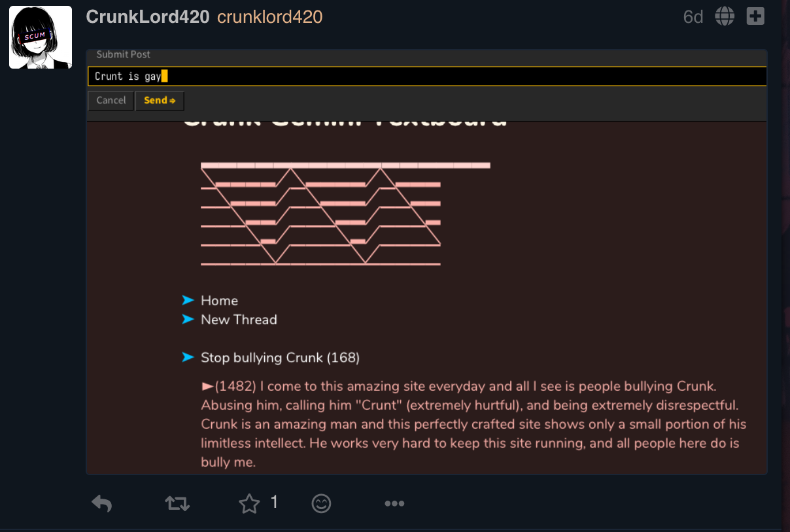The image size is (790, 532).
Task: Click the globe visibility icon
Action: [725, 16]
